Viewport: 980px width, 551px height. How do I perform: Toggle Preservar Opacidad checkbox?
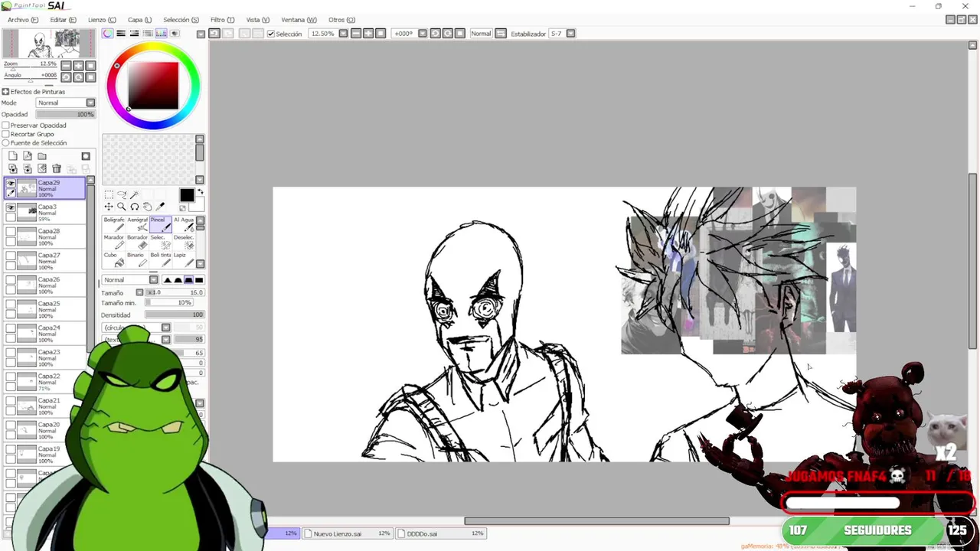point(5,125)
